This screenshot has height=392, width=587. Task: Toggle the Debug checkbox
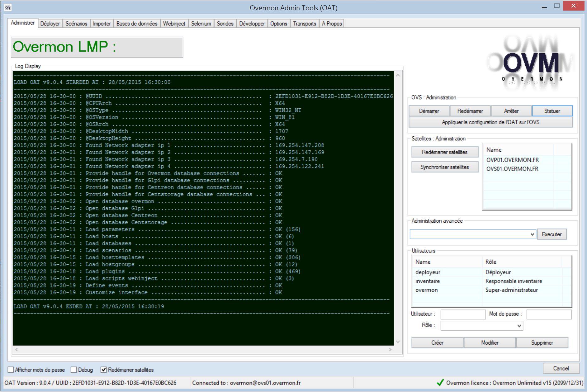74,370
